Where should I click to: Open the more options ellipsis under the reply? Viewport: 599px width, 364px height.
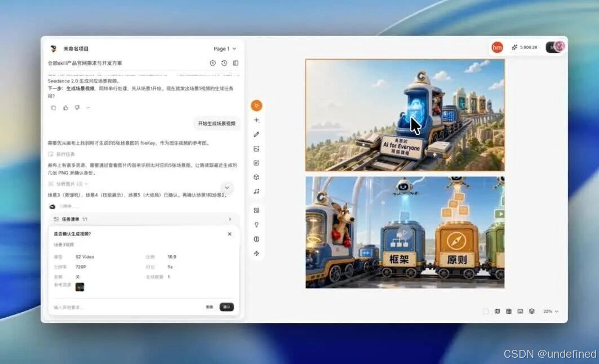(x=88, y=108)
